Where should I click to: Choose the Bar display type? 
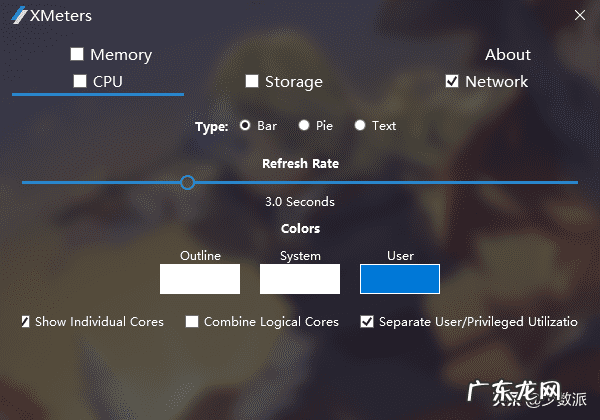point(245,126)
